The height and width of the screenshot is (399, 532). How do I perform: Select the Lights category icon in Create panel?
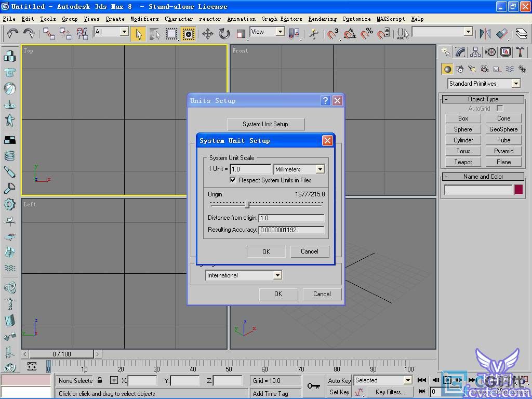[x=472, y=69]
